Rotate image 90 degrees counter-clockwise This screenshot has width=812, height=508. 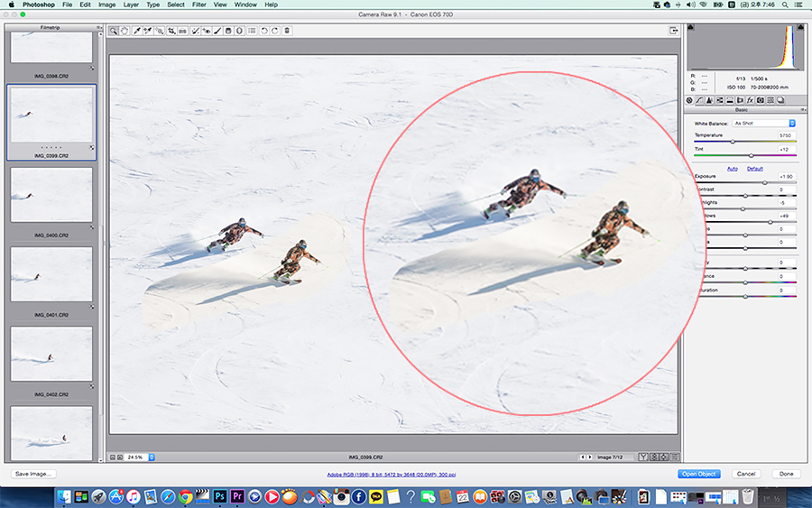pos(264,31)
